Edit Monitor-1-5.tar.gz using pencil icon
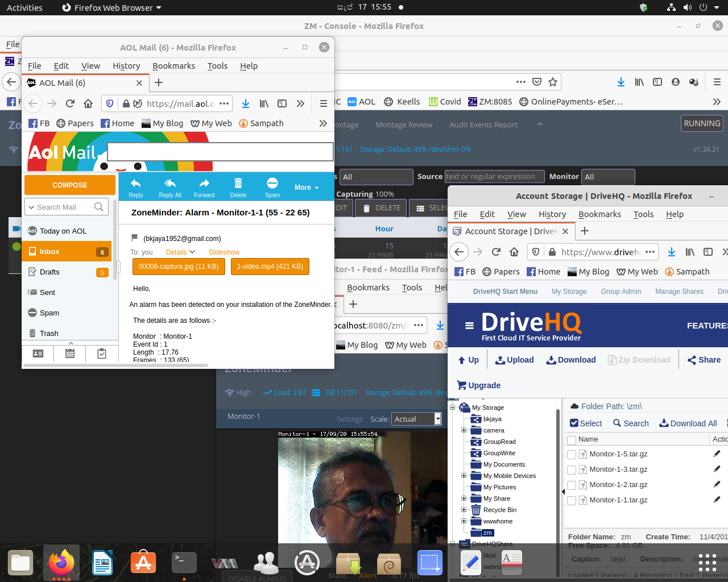Viewport: 728px width, 582px height. point(717,454)
